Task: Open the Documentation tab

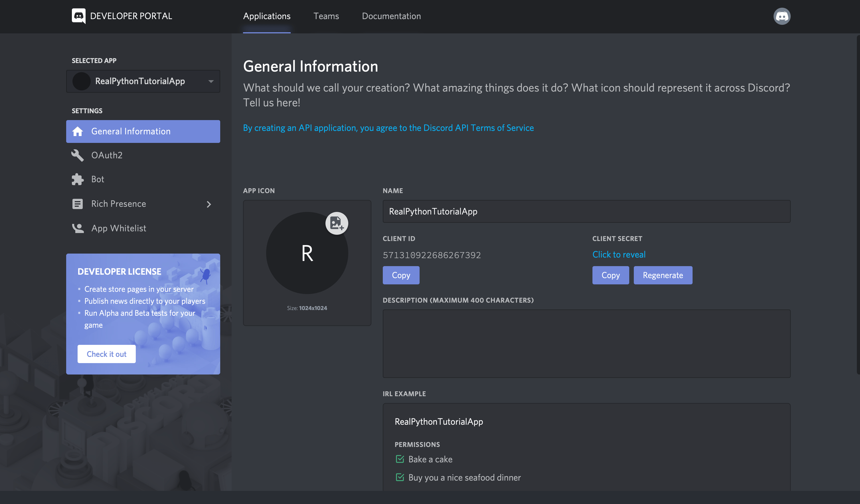Action: 391,16
